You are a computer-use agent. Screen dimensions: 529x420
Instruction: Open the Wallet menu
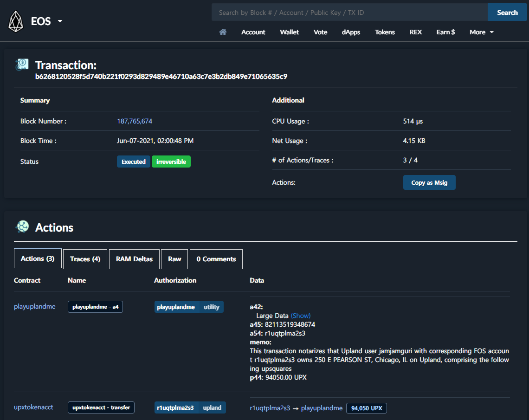tap(289, 32)
